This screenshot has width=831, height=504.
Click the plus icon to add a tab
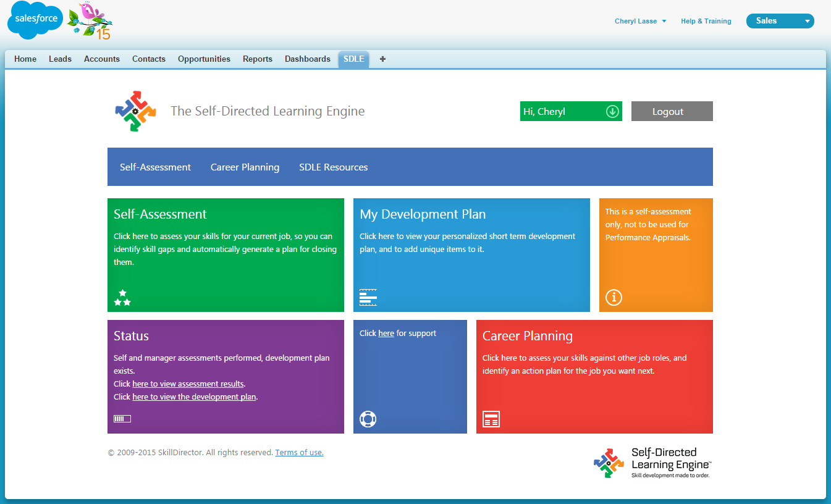pyautogui.click(x=382, y=59)
